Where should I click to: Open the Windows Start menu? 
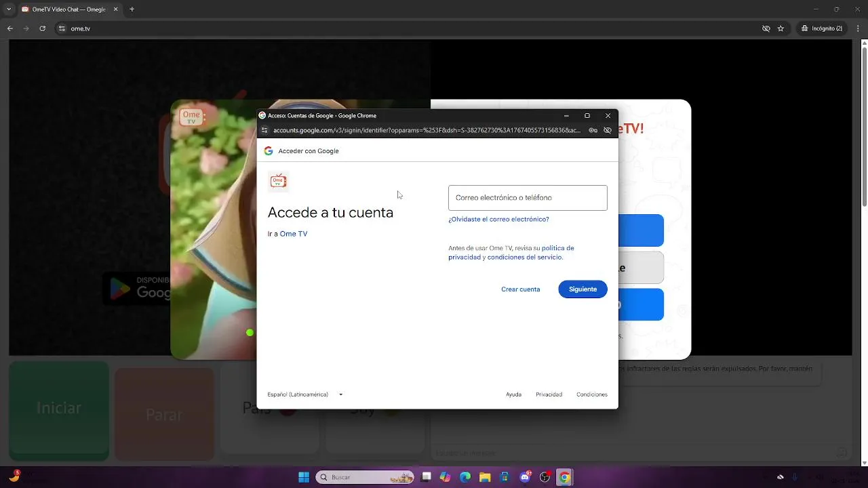(x=304, y=477)
